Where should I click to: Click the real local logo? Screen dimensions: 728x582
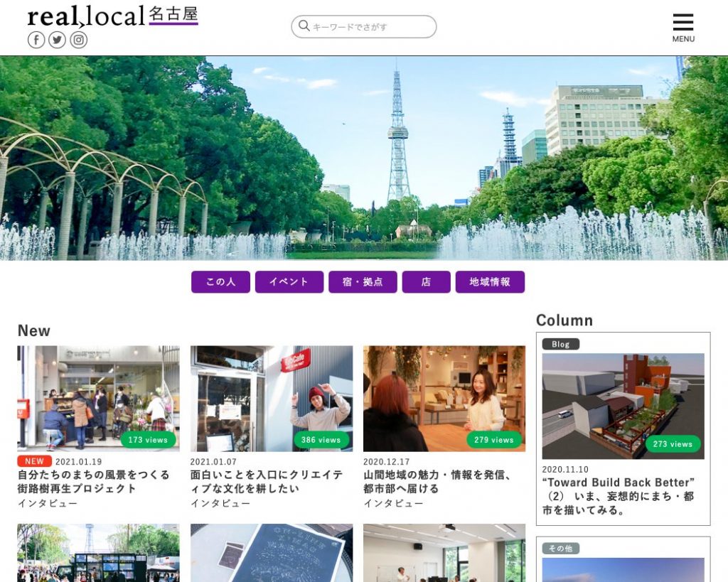point(86,16)
